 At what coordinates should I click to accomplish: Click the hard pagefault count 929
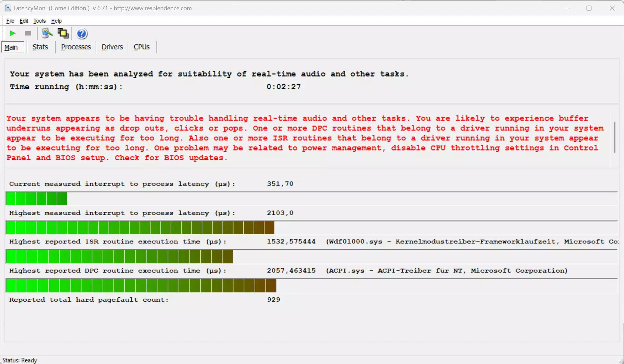274,299
